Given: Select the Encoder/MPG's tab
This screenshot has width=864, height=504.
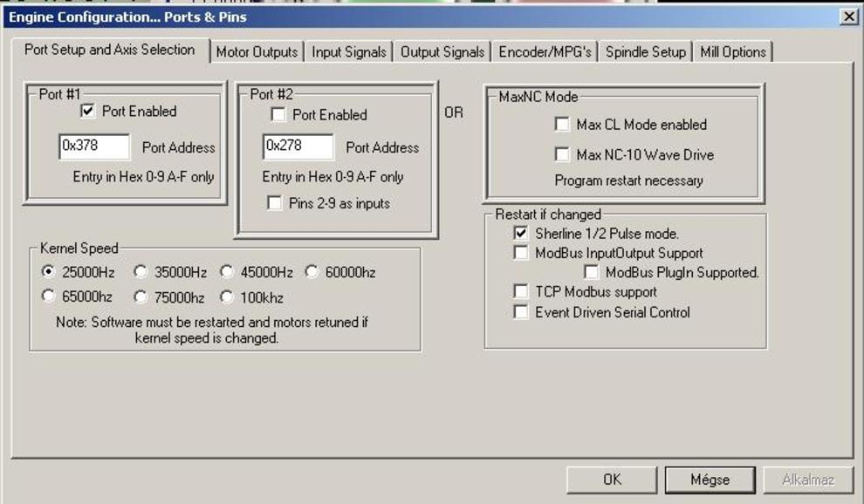Looking at the screenshot, I should 545,52.
